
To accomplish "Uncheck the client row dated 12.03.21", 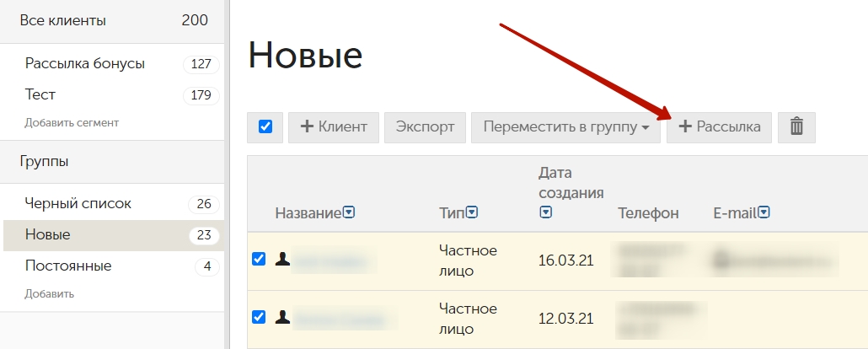I will pos(259,317).
